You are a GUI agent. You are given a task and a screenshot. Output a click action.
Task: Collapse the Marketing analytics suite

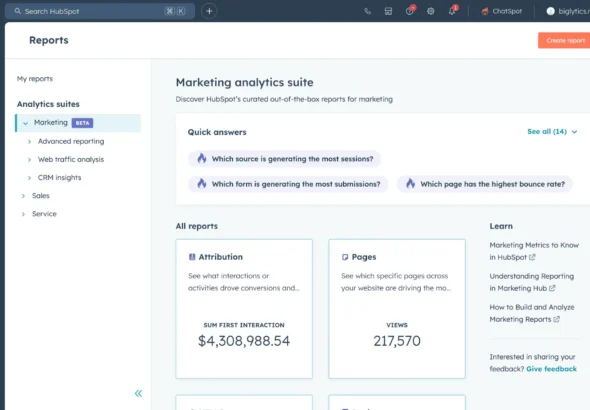(26, 123)
